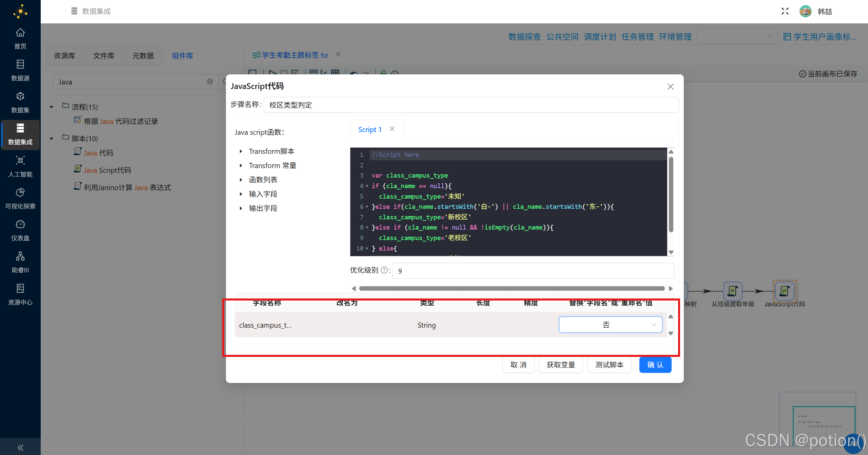The width and height of the screenshot is (868, 455).
Task: Open the user avatar for 韩喆
Action: 805,11
